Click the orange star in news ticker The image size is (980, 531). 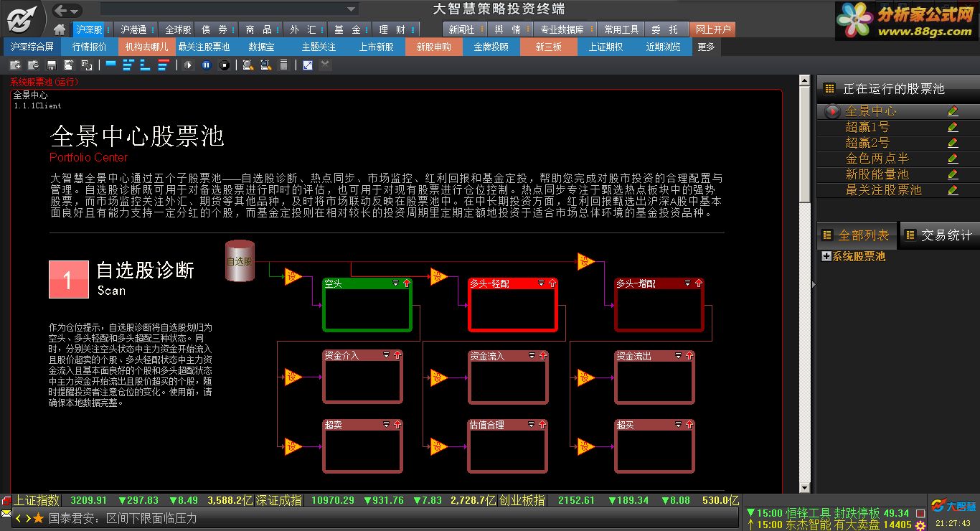point(39,518)
